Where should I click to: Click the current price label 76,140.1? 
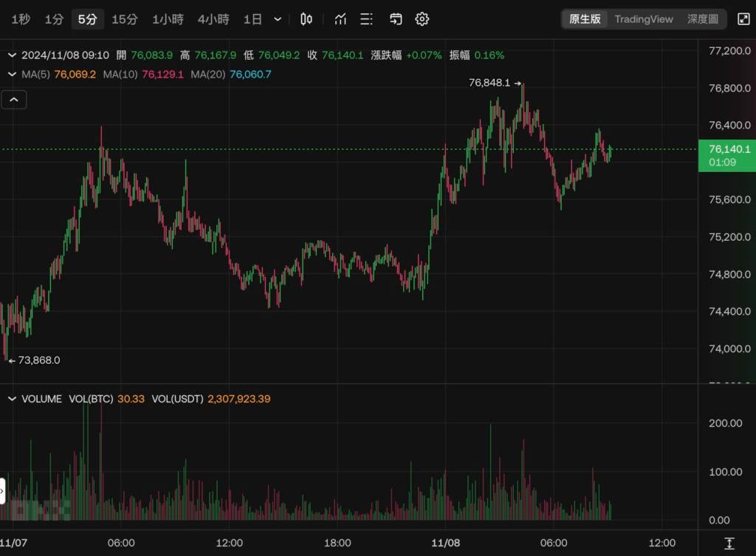pyautogui.click(x=726, y=150)
